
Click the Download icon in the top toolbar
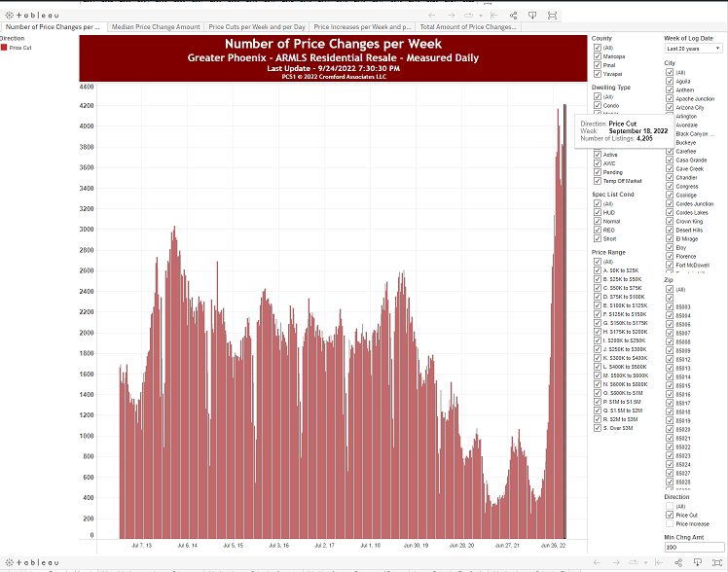point(532,16)
